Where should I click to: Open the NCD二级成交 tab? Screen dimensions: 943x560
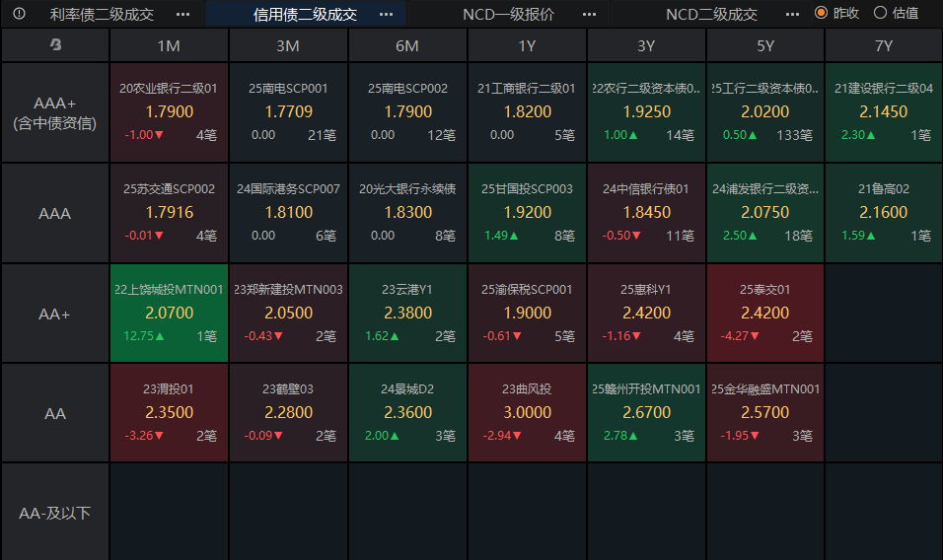711,15
